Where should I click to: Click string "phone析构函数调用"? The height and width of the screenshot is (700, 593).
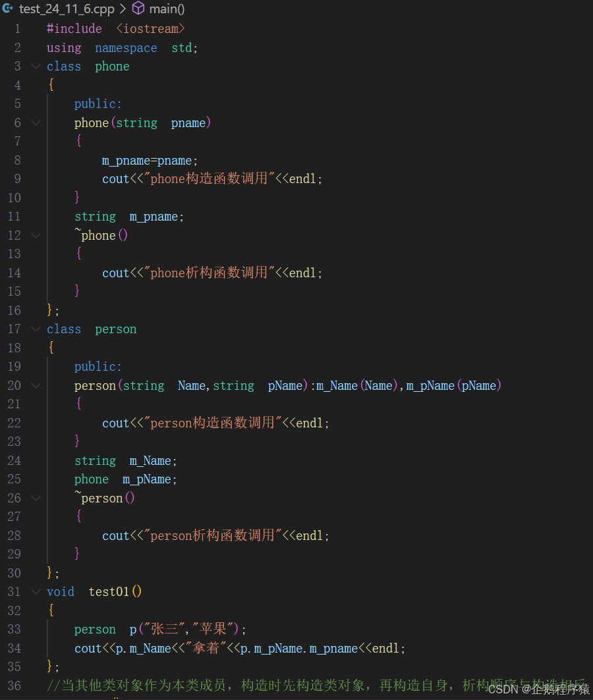(x=208, y=273)
